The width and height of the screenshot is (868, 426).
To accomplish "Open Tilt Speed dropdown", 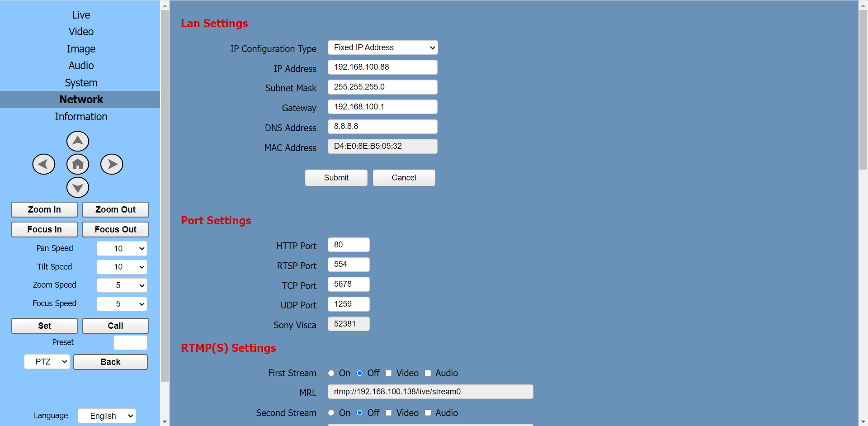I will [122, 267].
